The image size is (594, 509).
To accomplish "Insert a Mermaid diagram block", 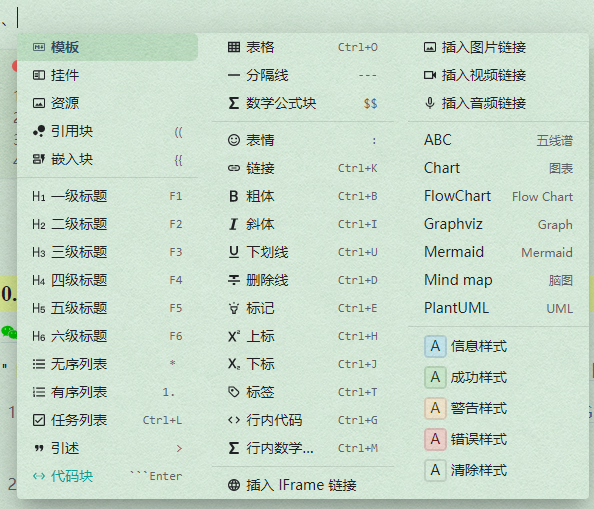I will tap(498, 253).
